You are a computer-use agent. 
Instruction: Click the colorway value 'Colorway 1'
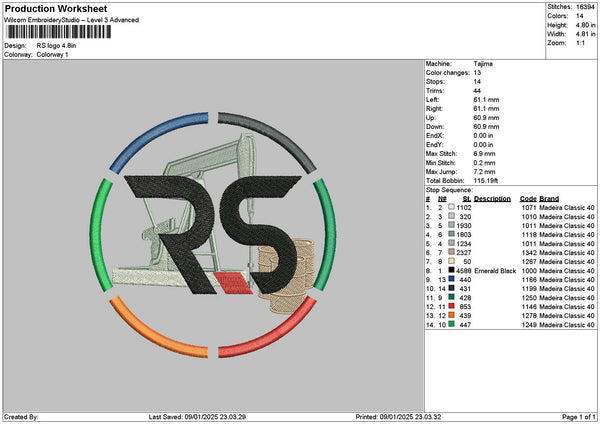click(x=52, y=55)
